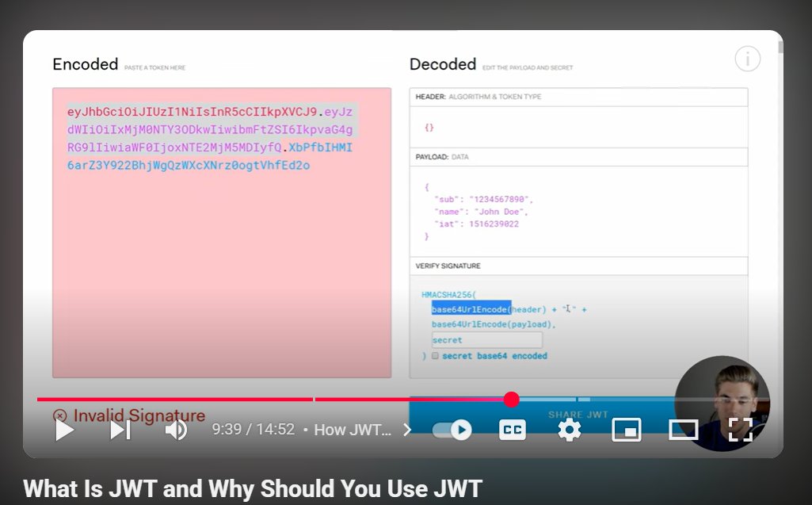This screenshot has width=812, height=505.
Task: Click the "sub": "1234567890" line
Action: point(484,199)
